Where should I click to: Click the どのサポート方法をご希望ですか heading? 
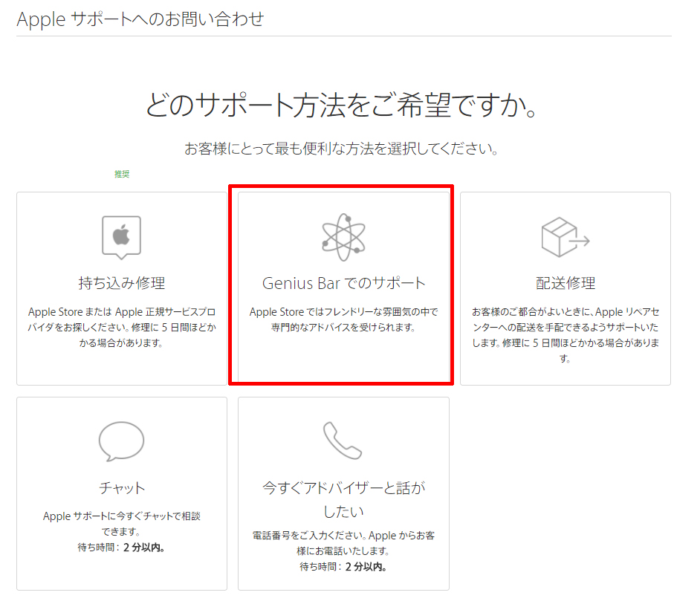click(x=340, y=105)
